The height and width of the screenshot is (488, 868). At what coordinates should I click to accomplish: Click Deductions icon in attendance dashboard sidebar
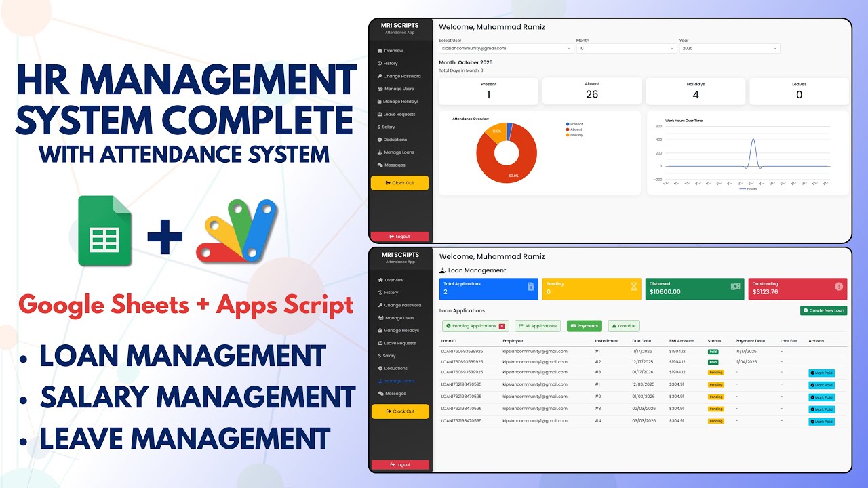380,140
